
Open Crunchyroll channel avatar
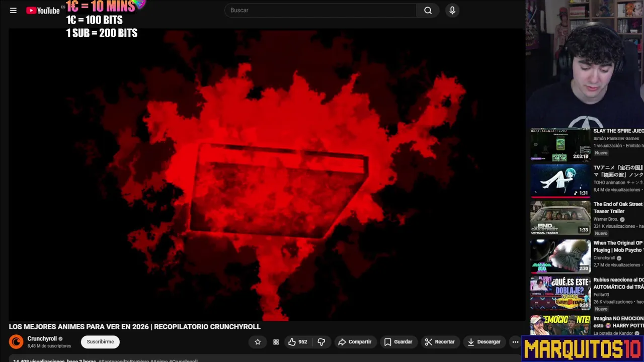click(16, 342)
